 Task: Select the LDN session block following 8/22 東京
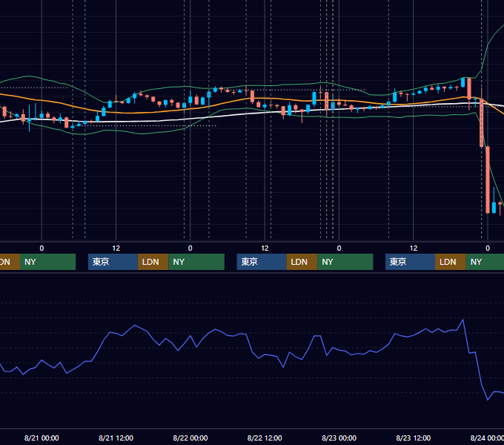302,262
